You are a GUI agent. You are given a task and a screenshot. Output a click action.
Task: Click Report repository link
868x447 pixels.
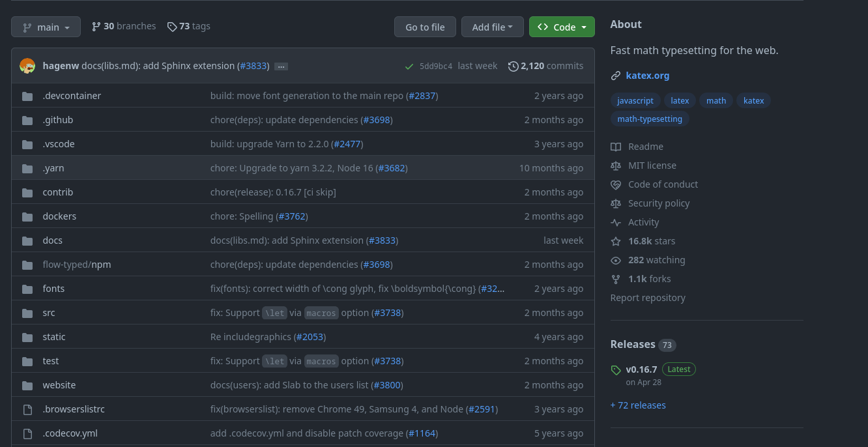[648, 298]
